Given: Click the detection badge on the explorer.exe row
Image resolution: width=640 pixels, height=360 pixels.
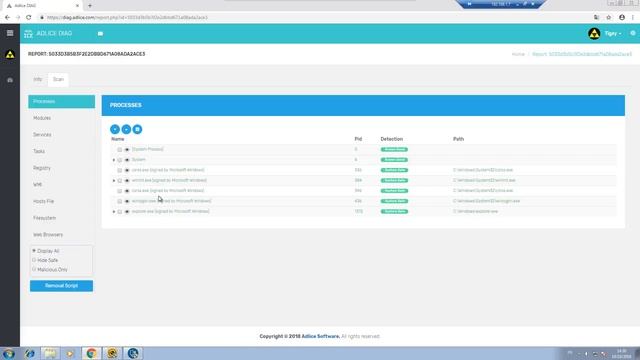Looking at the screenshot, I should pos(394,211).
